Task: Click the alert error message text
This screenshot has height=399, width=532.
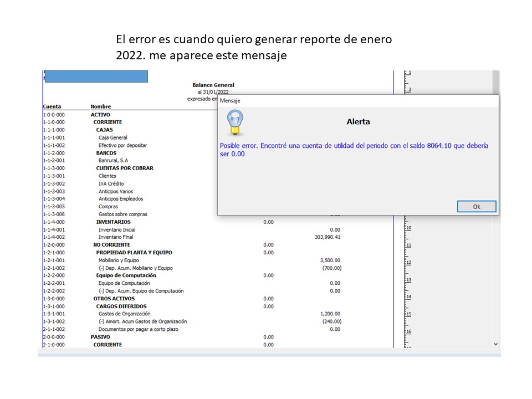Action: click(x=354, y=150)
